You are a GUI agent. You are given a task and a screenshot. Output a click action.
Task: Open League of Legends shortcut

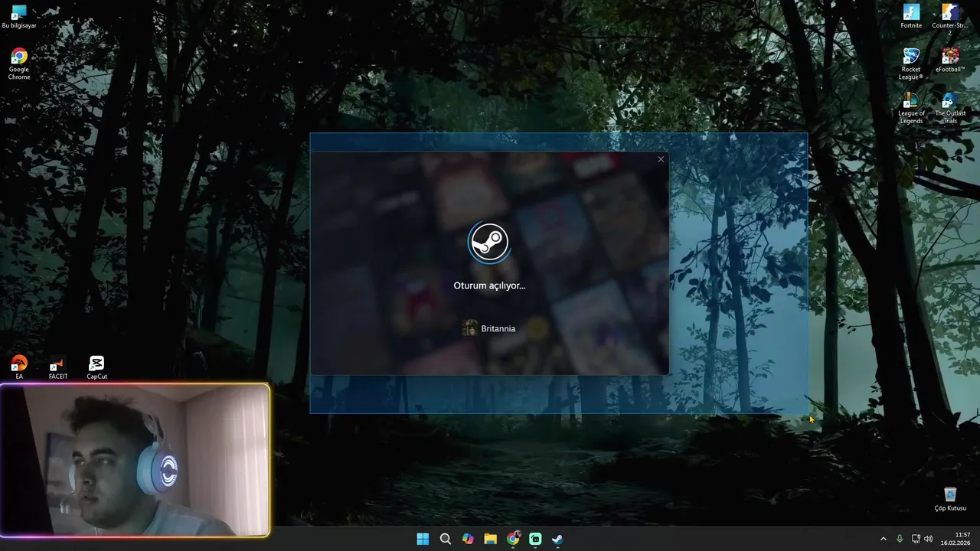[x=911, y=107]
